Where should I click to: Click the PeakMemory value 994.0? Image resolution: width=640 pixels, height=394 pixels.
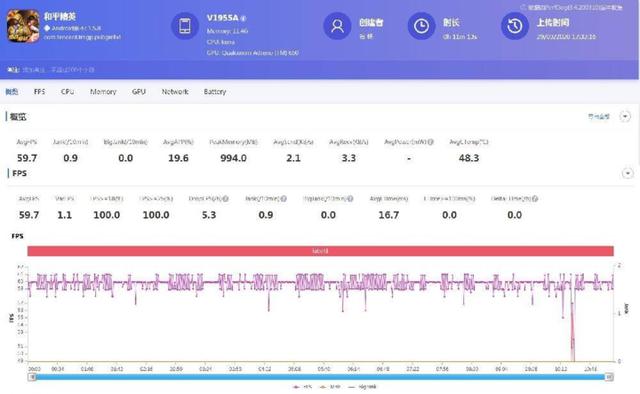[233, 158]
